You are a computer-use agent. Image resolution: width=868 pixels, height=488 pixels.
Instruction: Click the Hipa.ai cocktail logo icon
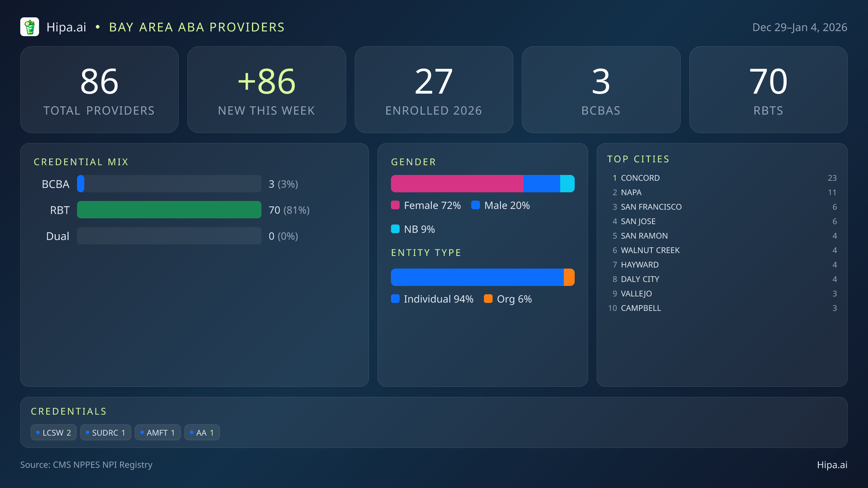click(30, 27)
